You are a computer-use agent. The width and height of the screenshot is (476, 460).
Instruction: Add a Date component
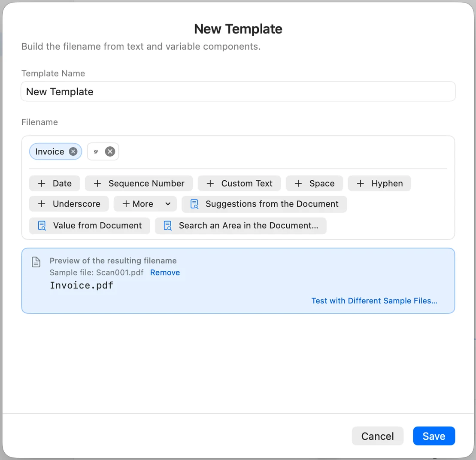(55, 183)
